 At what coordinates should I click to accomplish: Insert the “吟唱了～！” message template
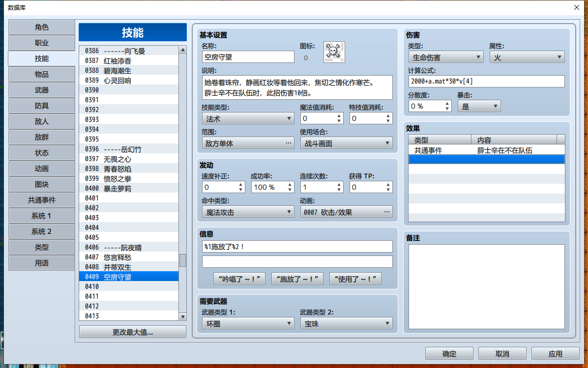pos(239,279)
